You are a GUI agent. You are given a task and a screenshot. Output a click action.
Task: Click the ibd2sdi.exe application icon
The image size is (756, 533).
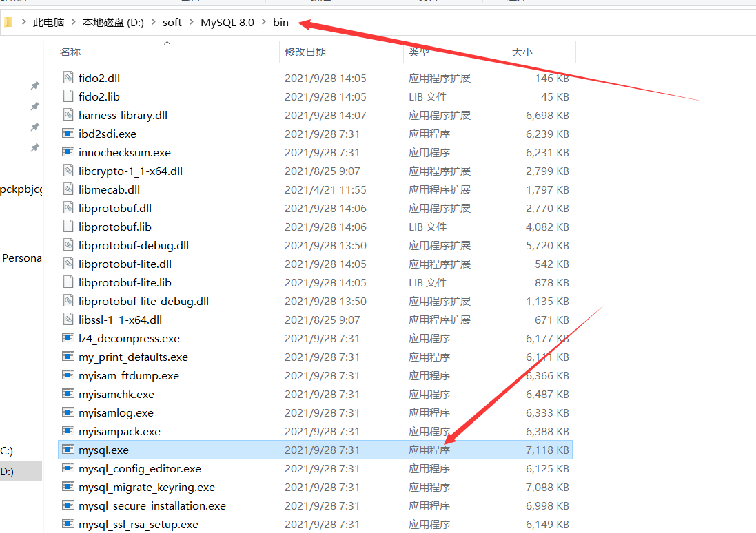tap(68, 133)
